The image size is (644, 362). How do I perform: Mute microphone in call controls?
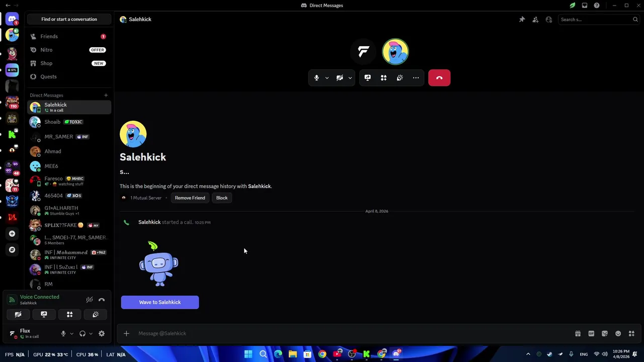pyautogui.click(x=316, y=78)
